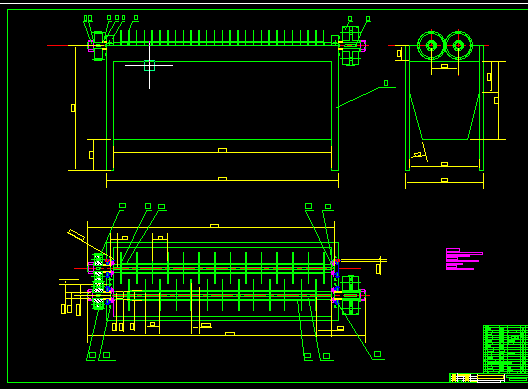Image resolution: width=528 pixels, height=390 pixels.
Task: Select the leader balloon pointing to the frame's right leg
Action: click(386, 83)
